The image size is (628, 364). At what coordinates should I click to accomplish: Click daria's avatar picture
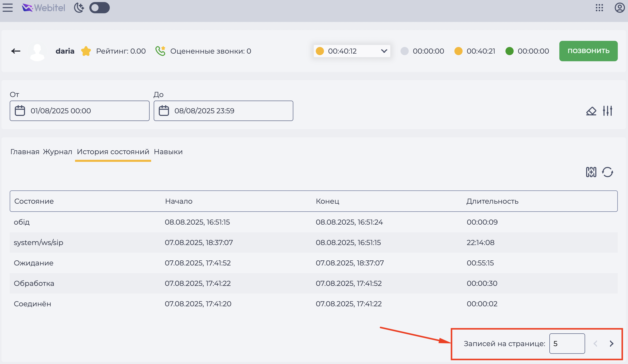click(37, 51)
